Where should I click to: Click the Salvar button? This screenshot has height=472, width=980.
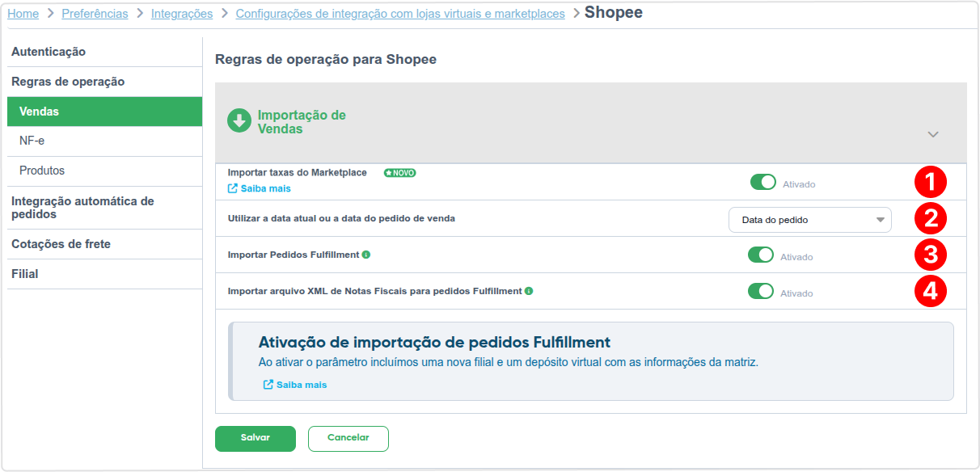[256, 438]
